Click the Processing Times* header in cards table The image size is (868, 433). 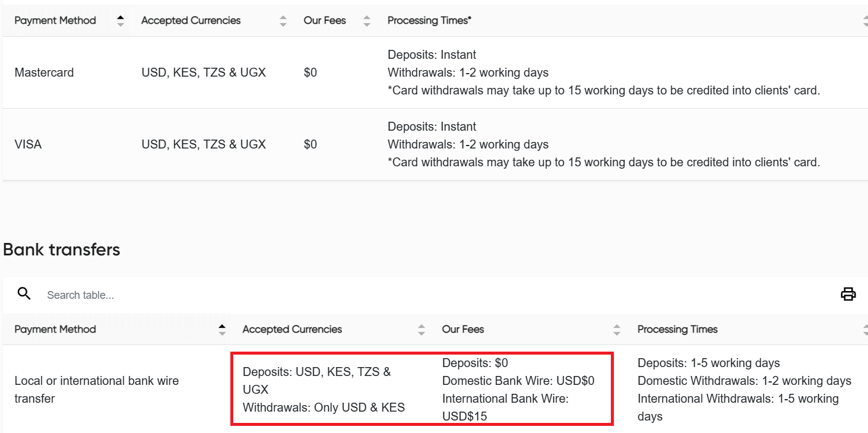point(429,21)
